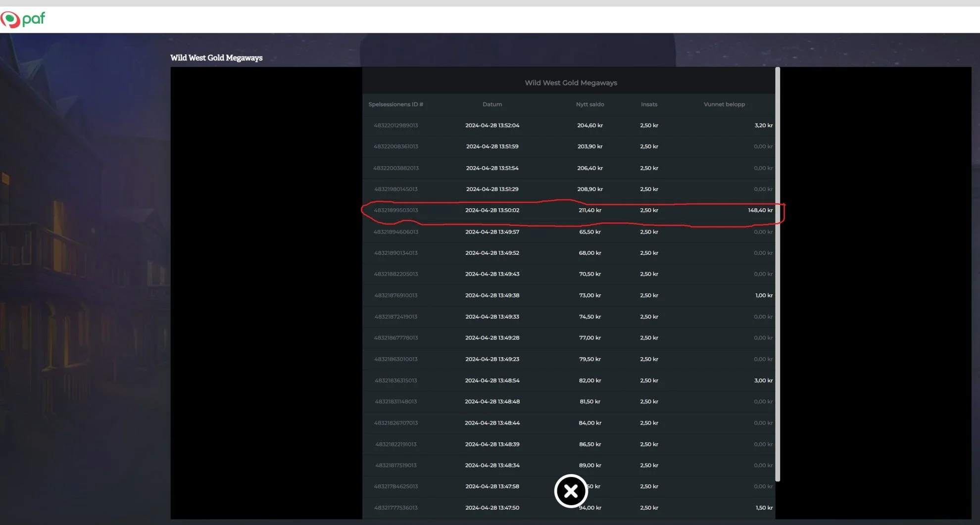Viewport: 980px width, 525px height.
Task: Click the new balance '79,50 kr'
Action: pyautogui.click(x=590, y=359)
